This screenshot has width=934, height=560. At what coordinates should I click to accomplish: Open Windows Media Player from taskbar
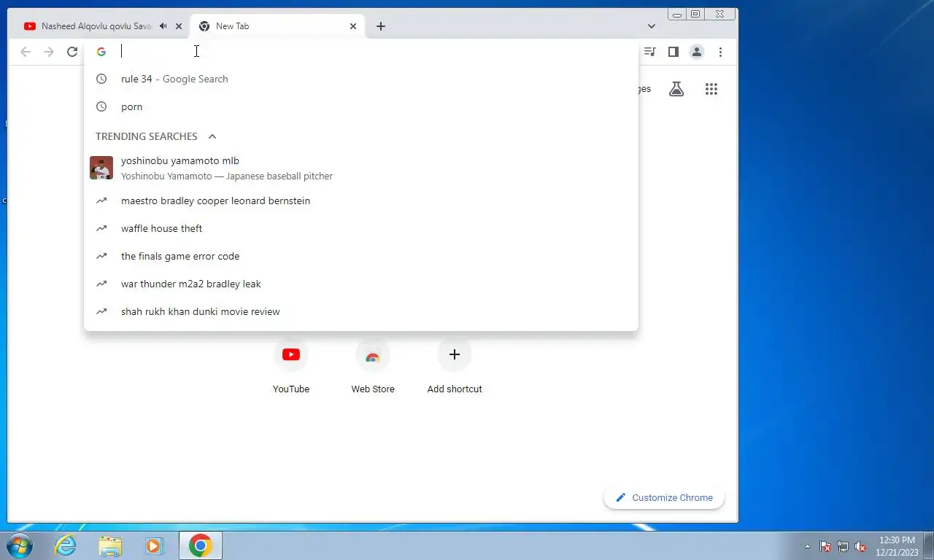click(x=154, y=545)
